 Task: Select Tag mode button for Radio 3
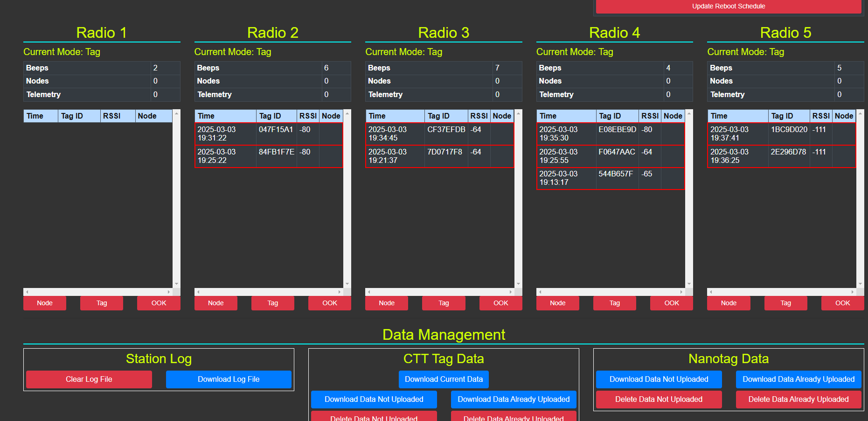click(x=444, y=303)
